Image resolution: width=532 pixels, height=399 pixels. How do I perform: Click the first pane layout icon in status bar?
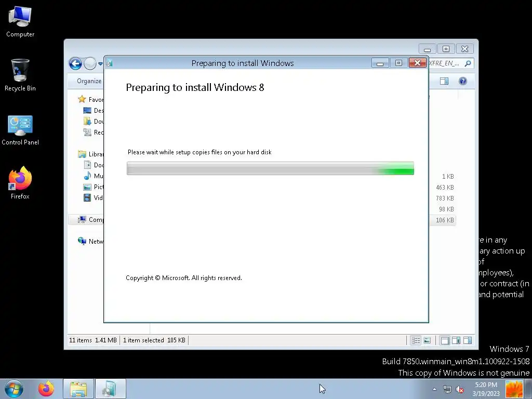[445, 340]
